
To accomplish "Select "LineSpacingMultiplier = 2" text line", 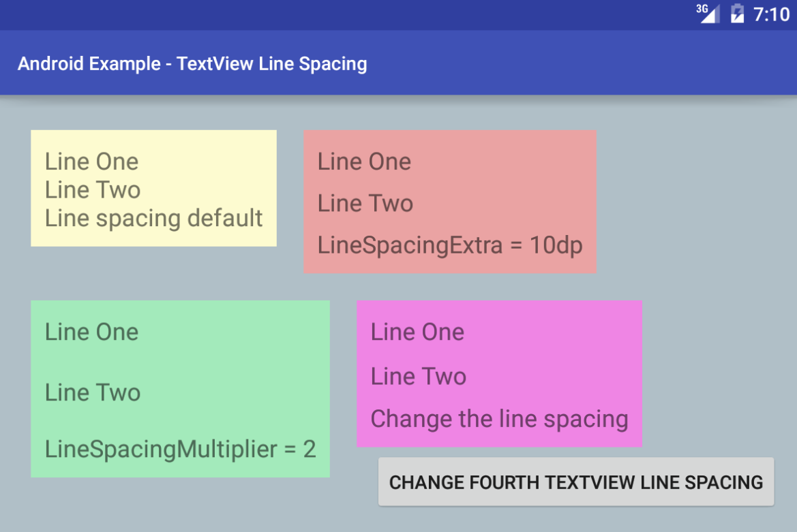I will pos(181,450).
